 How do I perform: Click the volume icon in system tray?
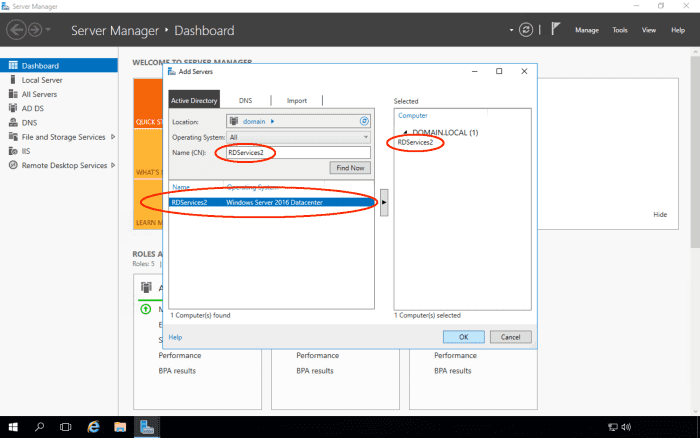tap(626, 427)
